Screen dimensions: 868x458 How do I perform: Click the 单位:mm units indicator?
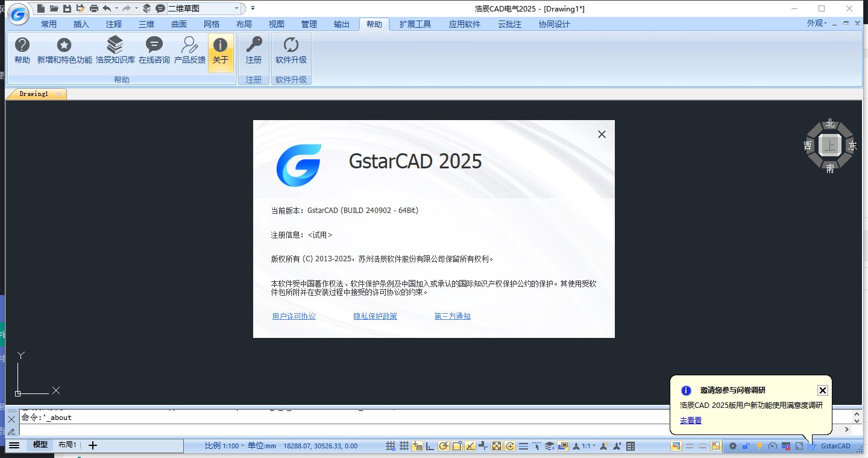tap(262, 446)
